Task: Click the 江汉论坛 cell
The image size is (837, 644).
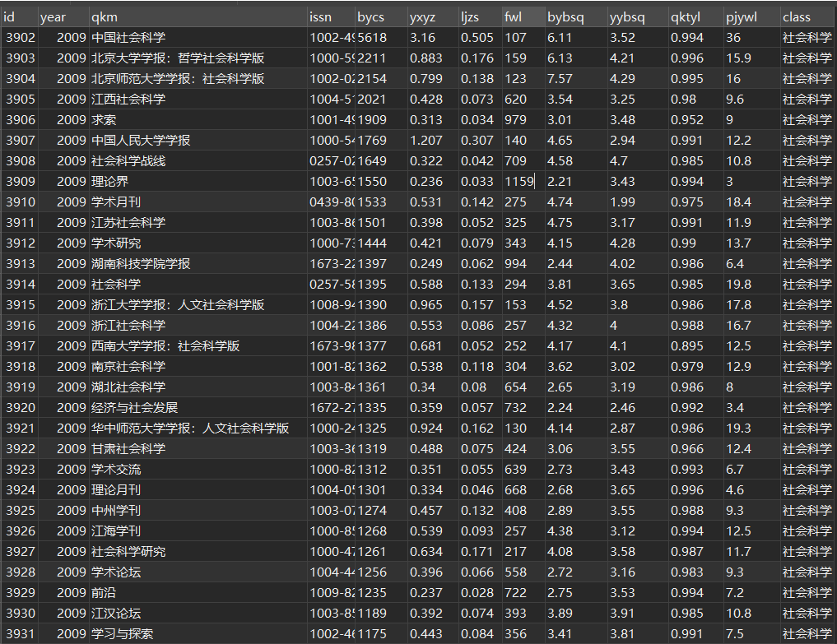Action: (x=198, y=613)
